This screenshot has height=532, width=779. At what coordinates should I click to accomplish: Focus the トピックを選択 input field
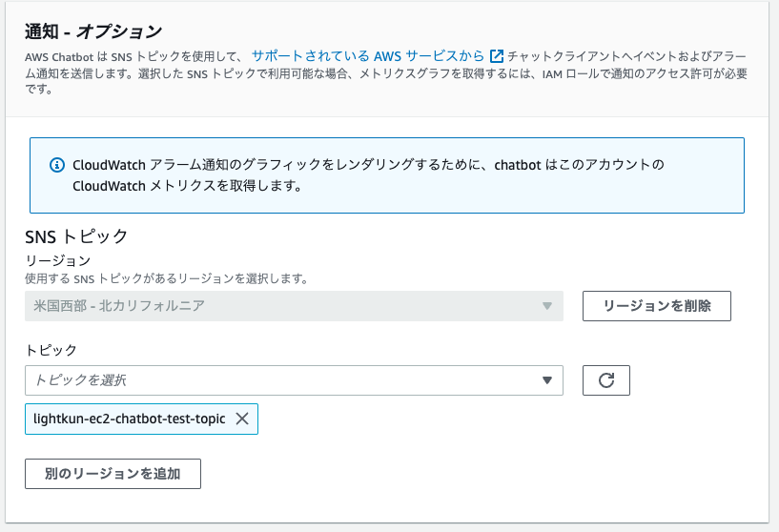click(294, 380)
